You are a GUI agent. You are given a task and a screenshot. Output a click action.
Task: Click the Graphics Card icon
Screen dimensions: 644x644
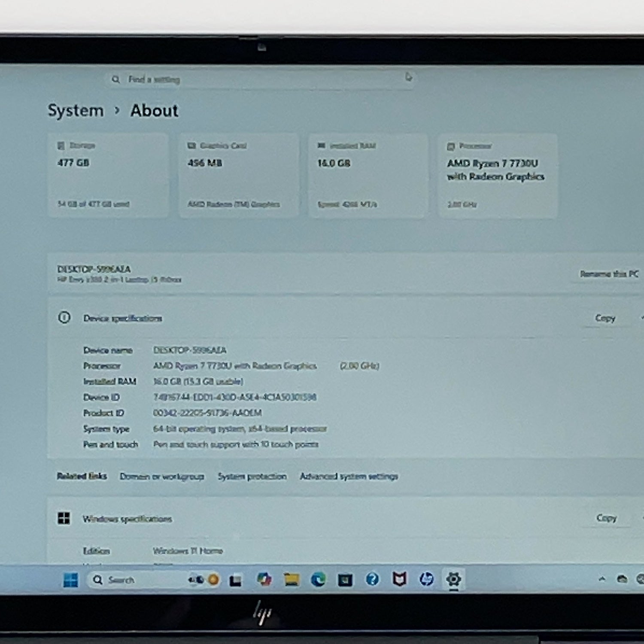191,146
